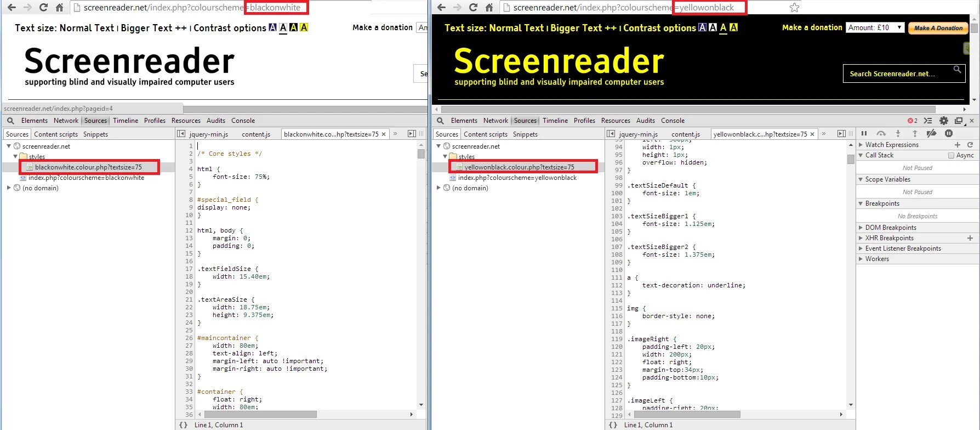Image resolution: width=980 pixels, height=430 pixels.
Task: Select blackonwhite.colour.php?textsize=75 file in tree
Action: (88, 167)
